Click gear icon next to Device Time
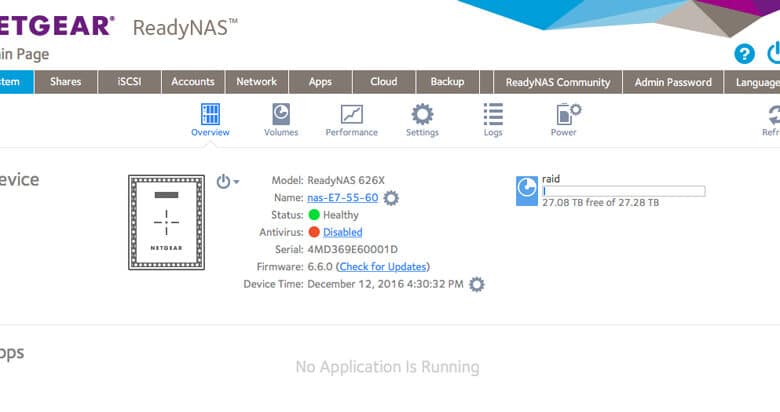Screen dimensions: 780x412 click(x=477, y=285)
